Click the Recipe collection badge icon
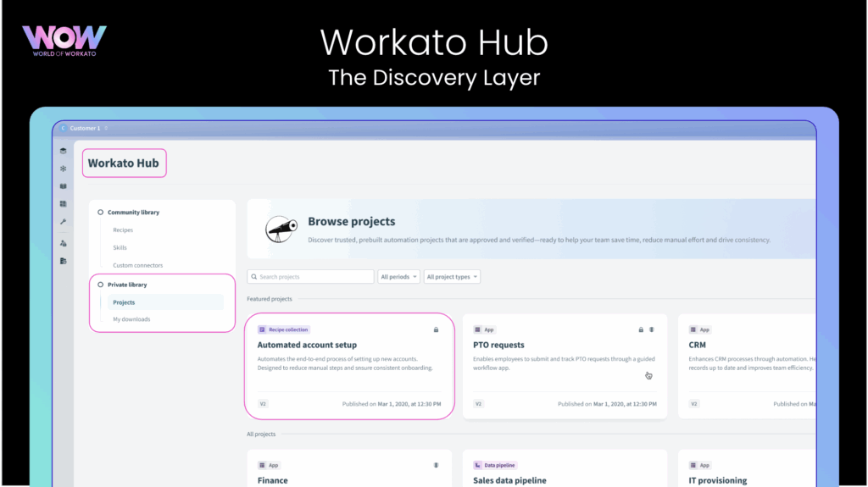 [263, 329]
